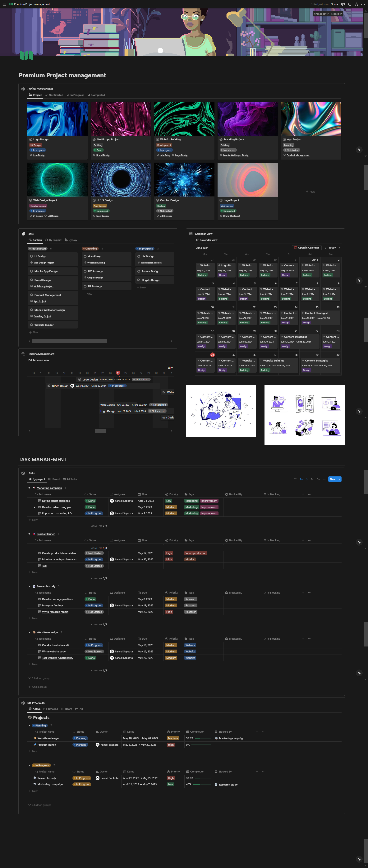
Task: Expand the Develop advertising plan sub-items
Action: (34, 507)
